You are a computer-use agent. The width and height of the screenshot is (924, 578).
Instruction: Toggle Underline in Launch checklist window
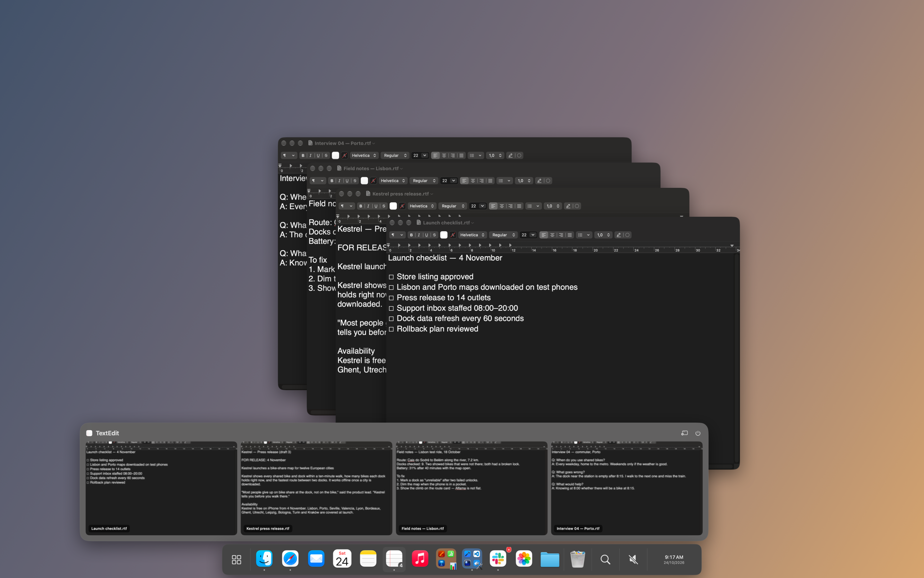click(x=426, y=235)
